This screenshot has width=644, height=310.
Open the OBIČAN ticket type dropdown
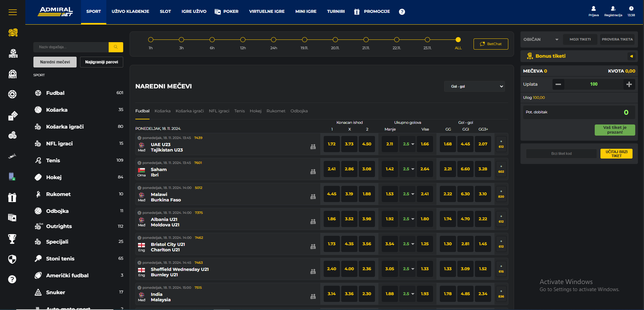pyautogui.click(x=541, y=39)
